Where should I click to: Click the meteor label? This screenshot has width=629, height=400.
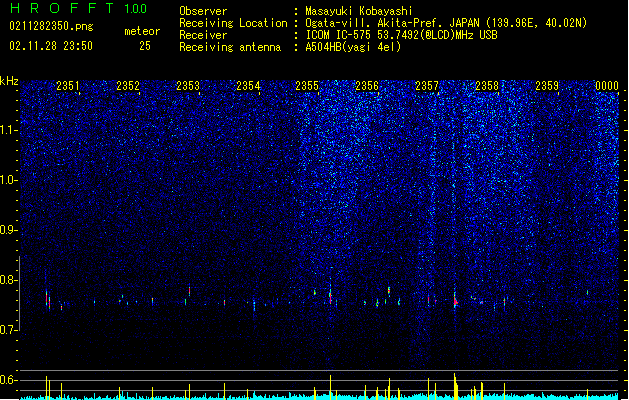[142, 31]
